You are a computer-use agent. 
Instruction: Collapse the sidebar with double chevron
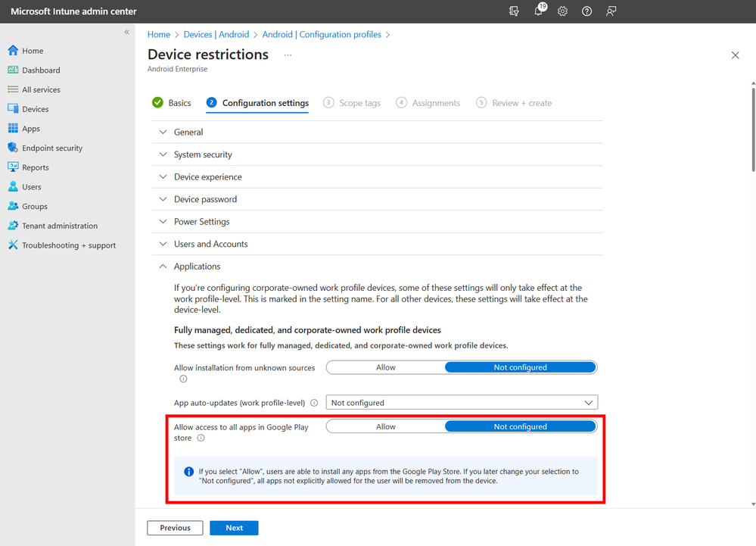pos(127,32)
